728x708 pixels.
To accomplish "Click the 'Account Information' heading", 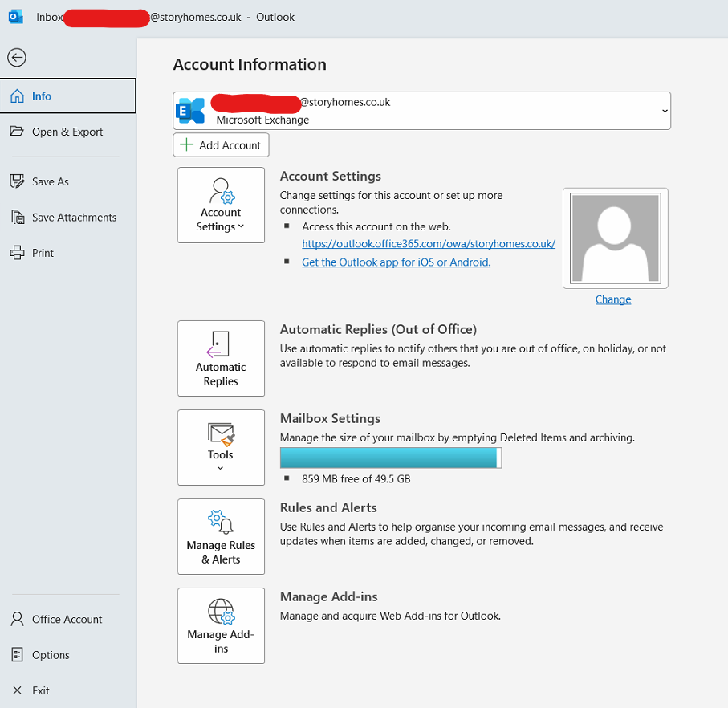I will 250,64.
